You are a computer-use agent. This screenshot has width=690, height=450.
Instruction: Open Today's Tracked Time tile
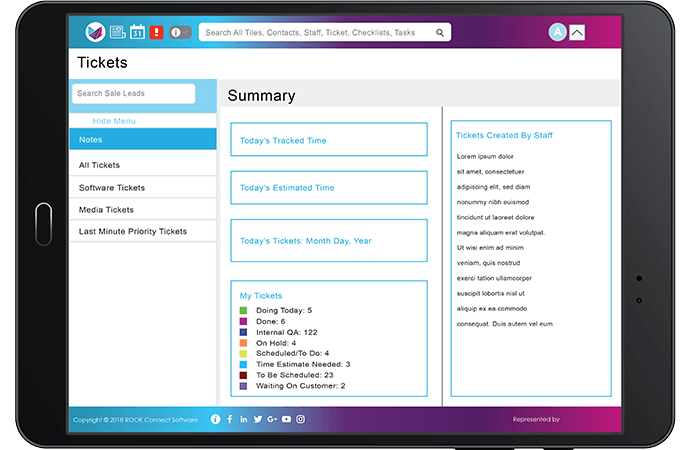pos(329,139)
